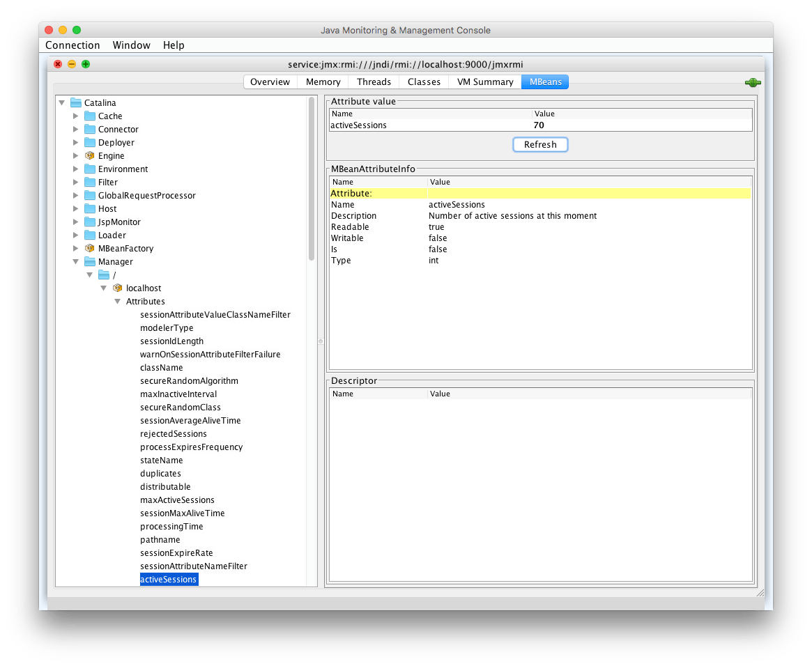The height and width of the screenshot is (666, 812).
Task: Open the Window menu
Action: (132, 45)
